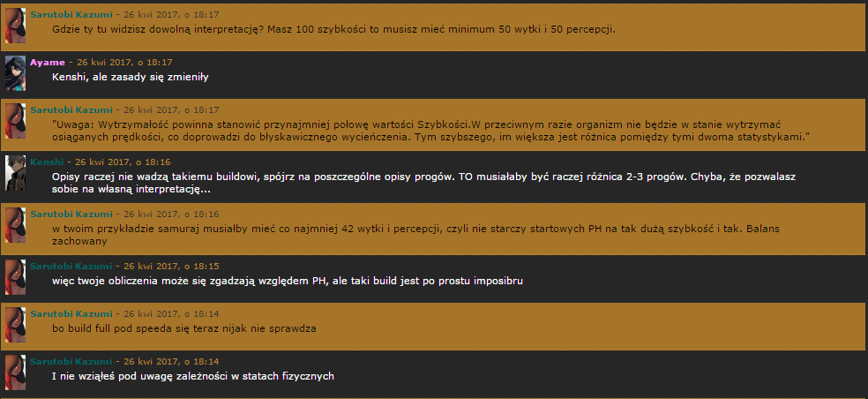Click Sarutobi Kazumi name above 'więc twoje obliczenia'
Viewport: 868px width, 399px height.
tap(71, 267)
